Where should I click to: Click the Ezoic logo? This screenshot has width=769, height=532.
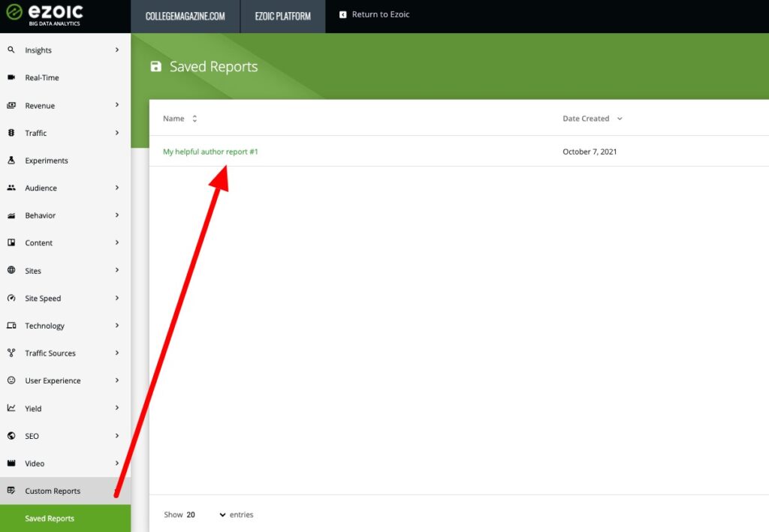[x=44, y=15]
